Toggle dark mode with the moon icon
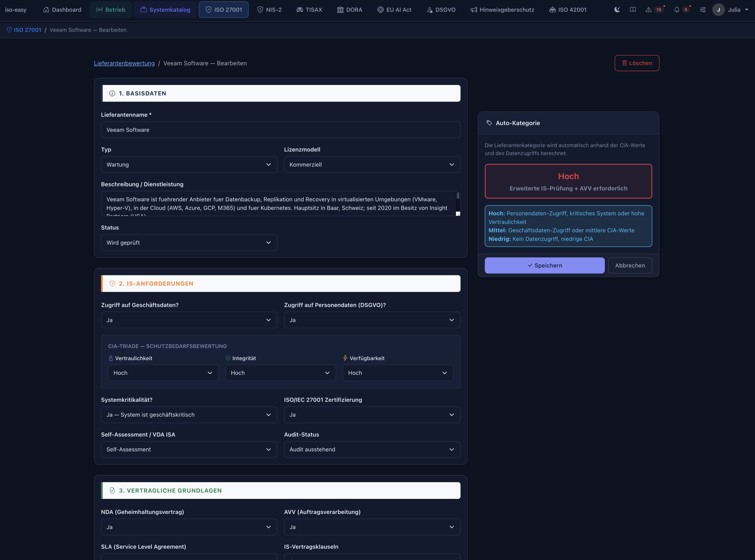The image size is (755, 560). coord(617,9)
